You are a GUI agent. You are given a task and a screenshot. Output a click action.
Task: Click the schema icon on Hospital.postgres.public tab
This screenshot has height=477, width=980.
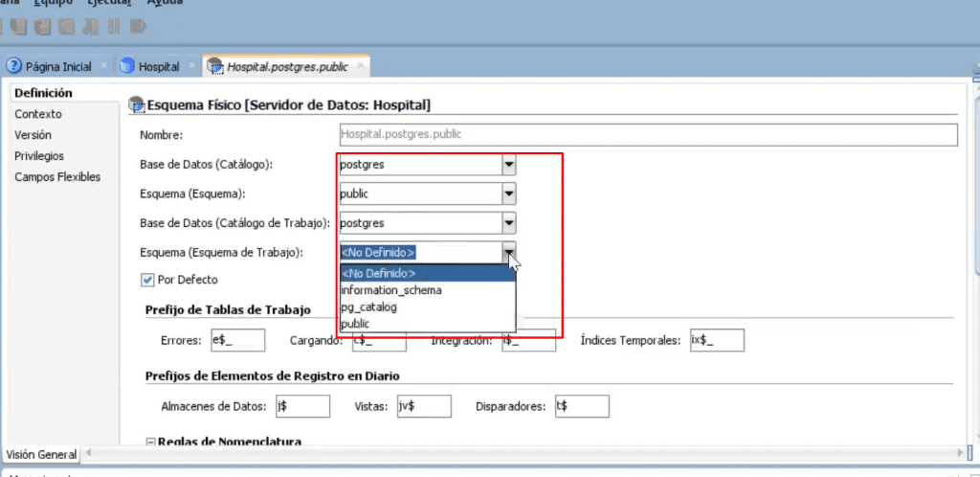coord(215,66)
